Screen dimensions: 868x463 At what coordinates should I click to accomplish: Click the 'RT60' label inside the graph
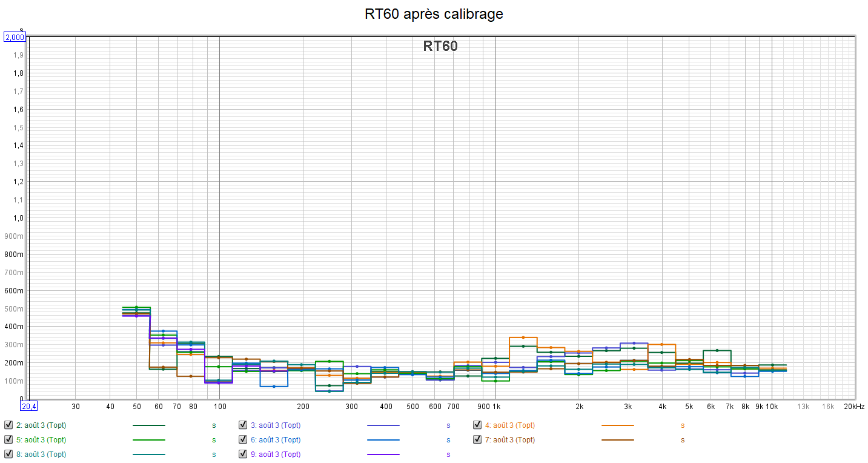click(x=440, y=46)
